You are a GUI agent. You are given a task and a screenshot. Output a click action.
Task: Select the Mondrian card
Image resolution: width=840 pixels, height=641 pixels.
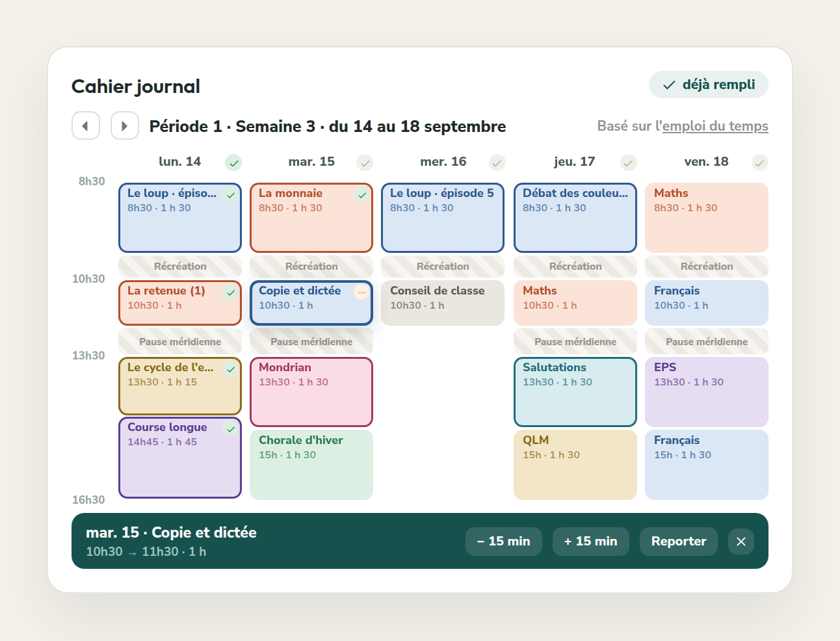(x=311, y=392)
